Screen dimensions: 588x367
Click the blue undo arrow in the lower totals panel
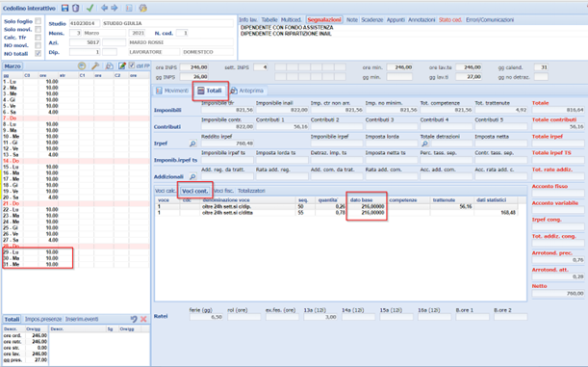[x=134, y=319]
